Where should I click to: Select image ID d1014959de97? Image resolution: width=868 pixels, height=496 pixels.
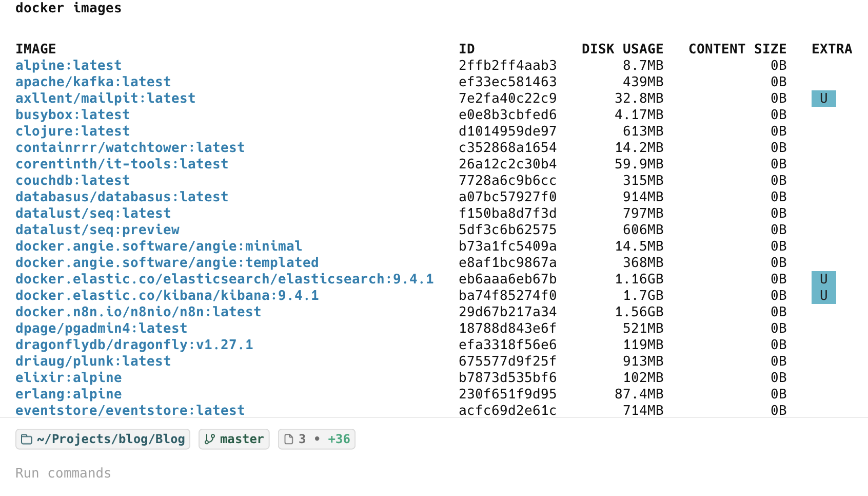click(508, 131)
